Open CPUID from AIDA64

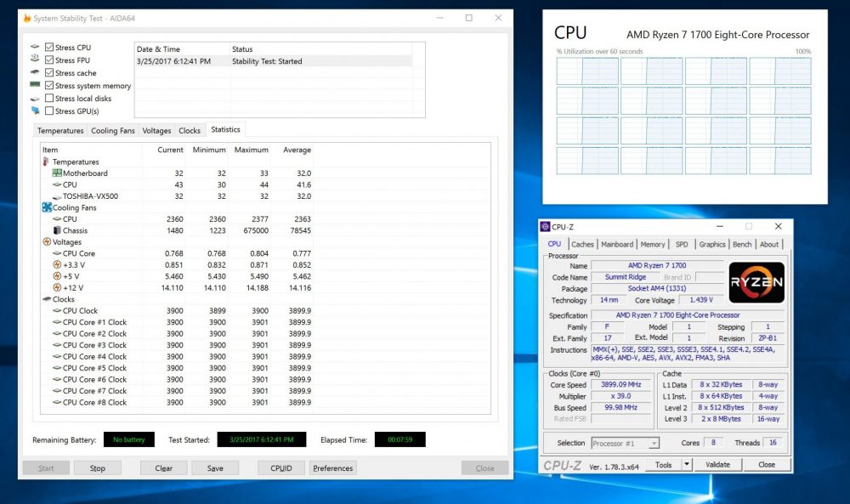[x=280, y=468]
